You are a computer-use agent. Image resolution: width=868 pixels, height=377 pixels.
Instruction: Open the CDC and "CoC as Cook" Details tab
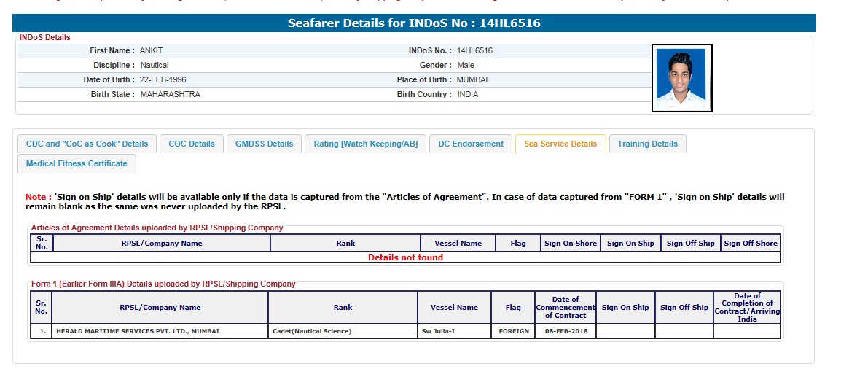tap(87, 144)
